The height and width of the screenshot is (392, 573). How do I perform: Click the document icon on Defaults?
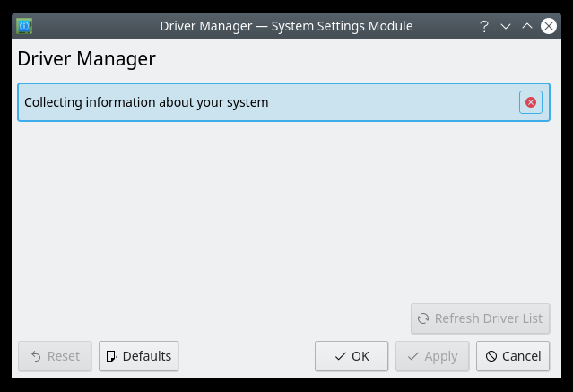tap(111, 356)
